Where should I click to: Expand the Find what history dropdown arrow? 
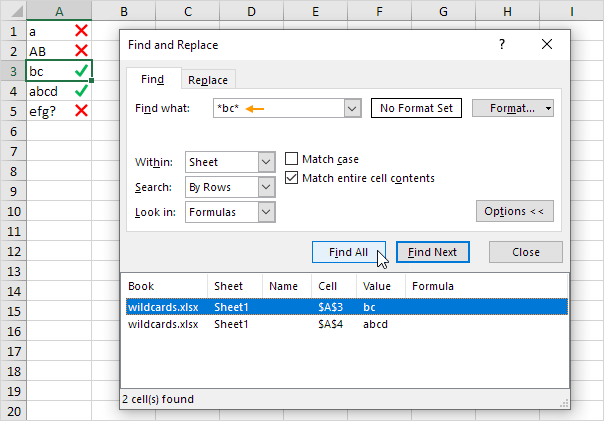351,108
